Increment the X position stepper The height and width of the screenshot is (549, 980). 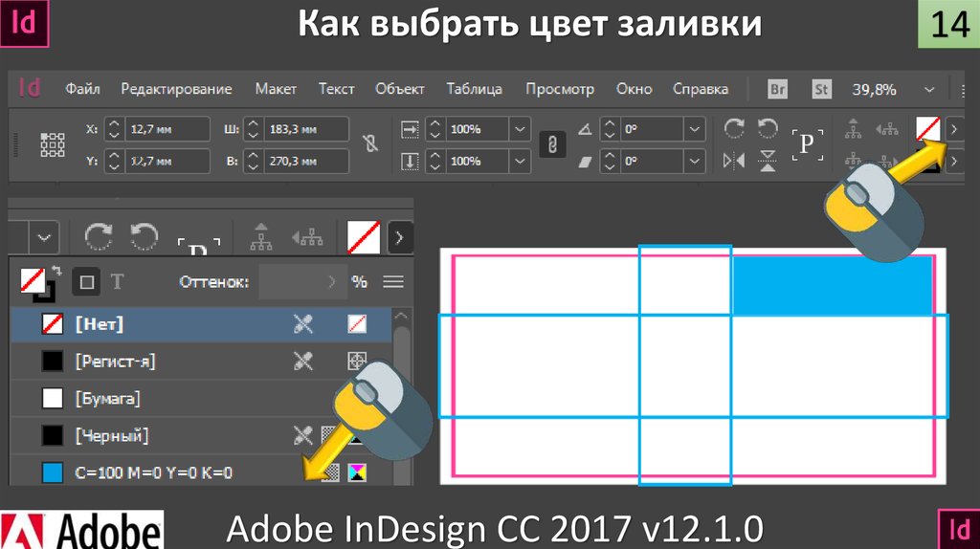click(114, 123)
